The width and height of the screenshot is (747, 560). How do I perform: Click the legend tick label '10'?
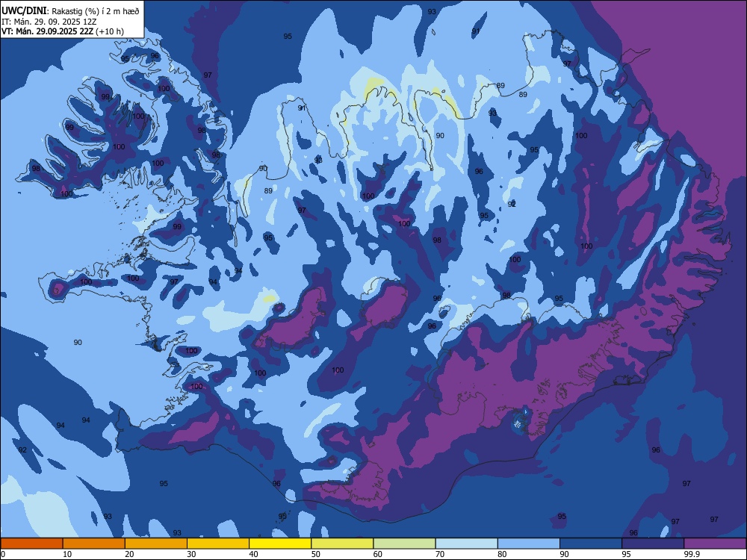[x=67, y=554]
